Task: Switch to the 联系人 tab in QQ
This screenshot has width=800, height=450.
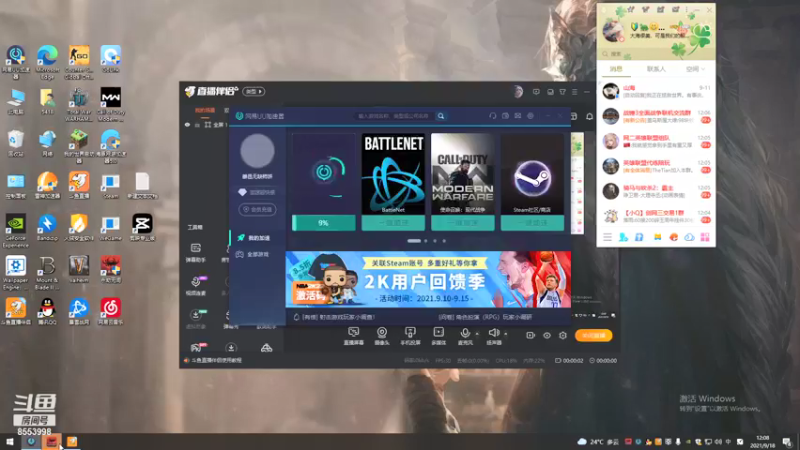Action: [x=656, y=69]
